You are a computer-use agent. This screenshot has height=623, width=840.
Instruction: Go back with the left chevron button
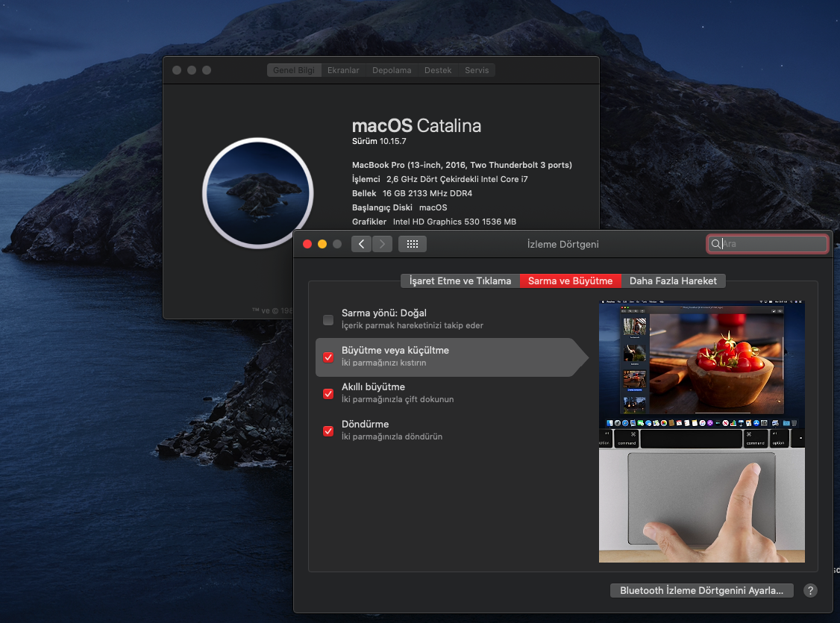click(362, 244)
